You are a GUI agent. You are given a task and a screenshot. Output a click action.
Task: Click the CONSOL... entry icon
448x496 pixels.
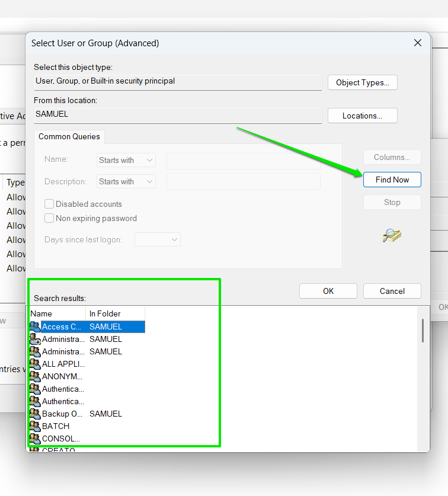[35, 439]
